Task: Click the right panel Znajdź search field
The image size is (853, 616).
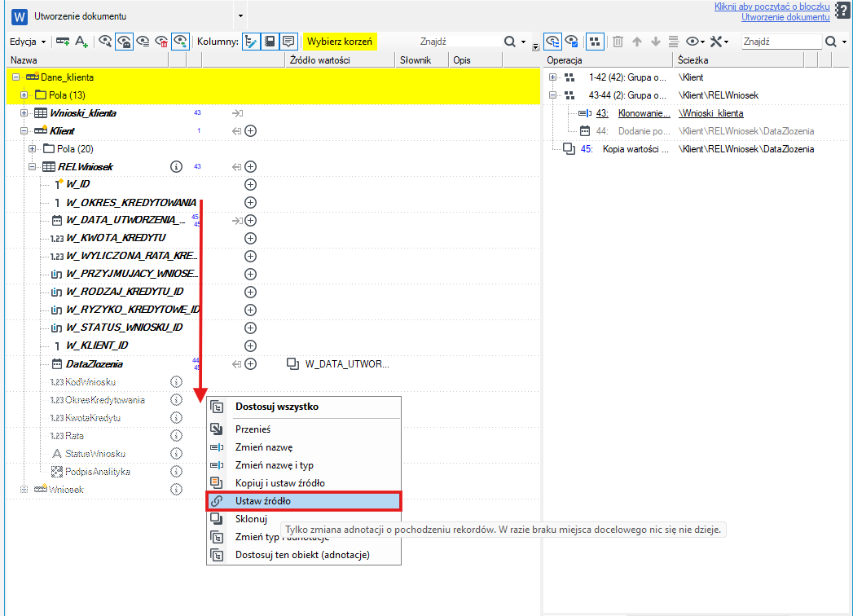Action: 781,42
